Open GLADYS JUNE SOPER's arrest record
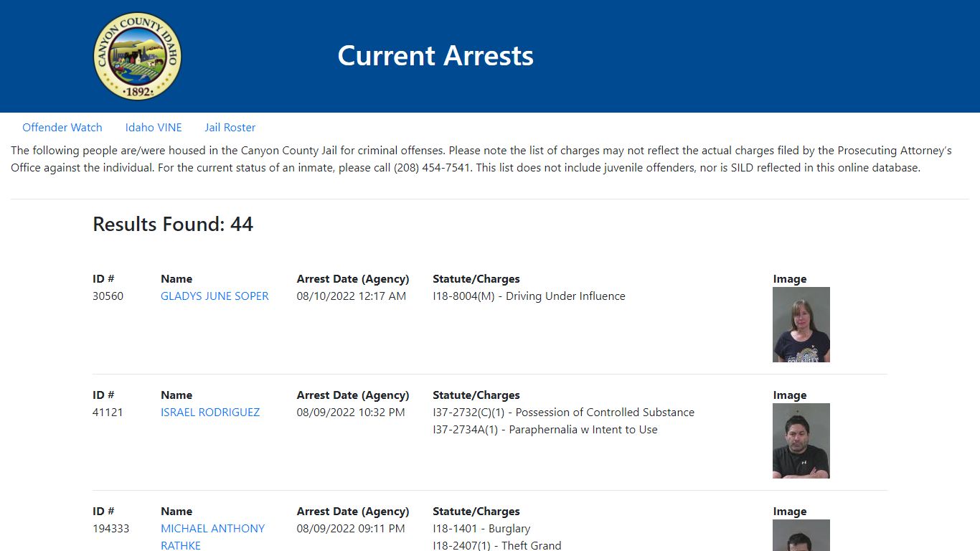The image size is (980, 551). click(215, 296)
